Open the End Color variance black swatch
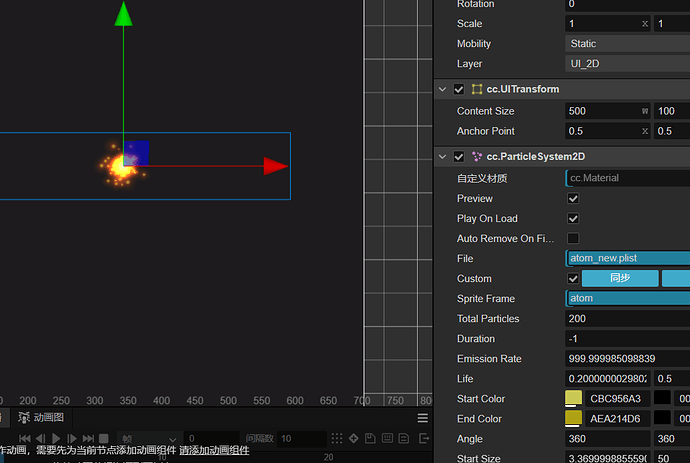Image resolution: width=690 pixels, height=463 pixels. pos(662,418)
